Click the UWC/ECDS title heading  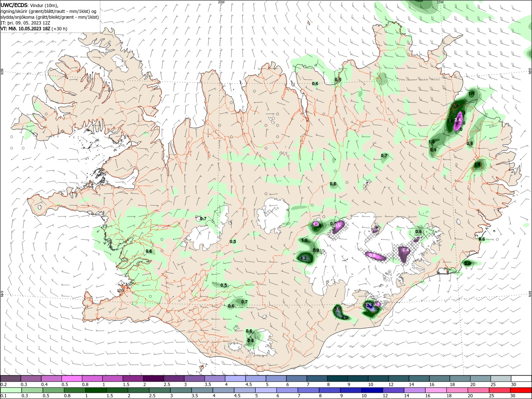pos(14,5)
